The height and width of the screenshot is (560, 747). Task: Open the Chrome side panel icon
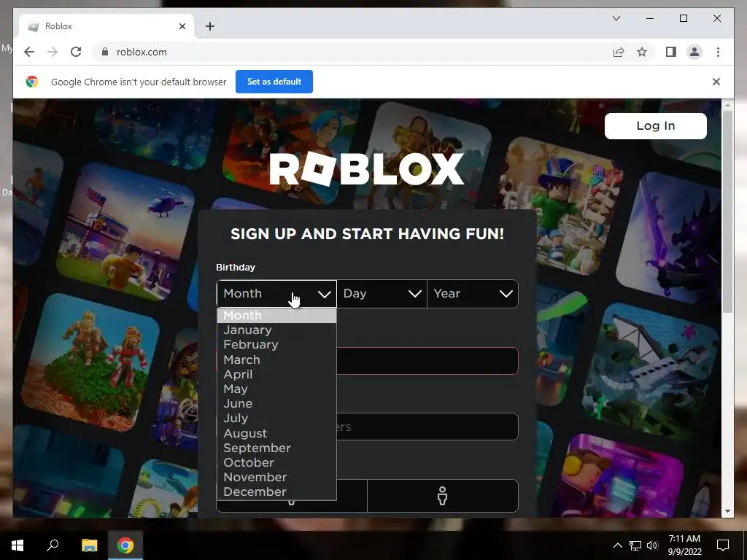(671, 52)
